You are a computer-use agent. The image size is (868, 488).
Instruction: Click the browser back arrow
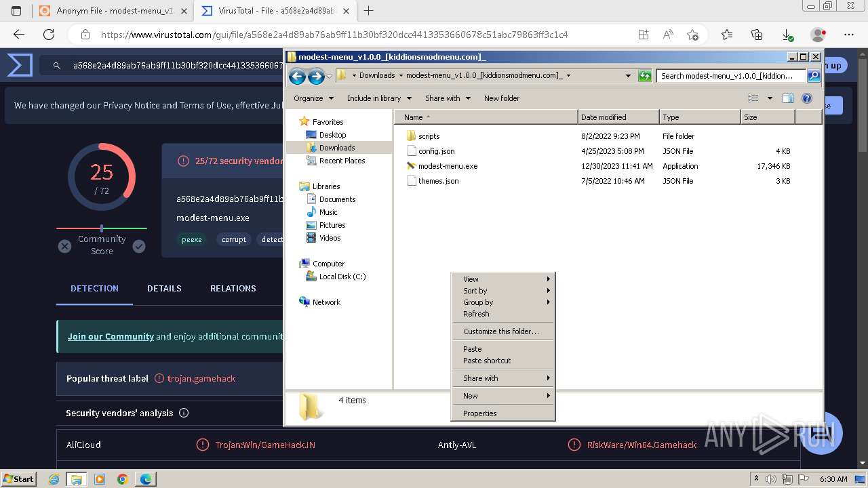coord(19,35)
